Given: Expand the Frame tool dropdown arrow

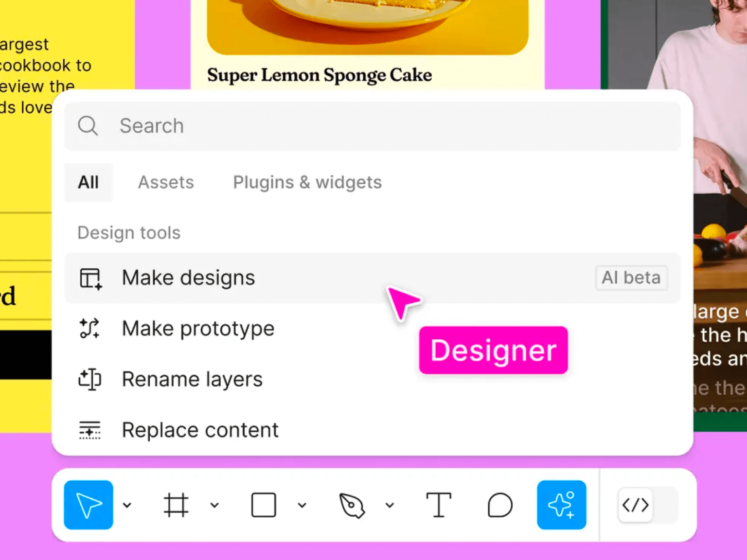Looking at the screenshot, I should click(214, 505).
